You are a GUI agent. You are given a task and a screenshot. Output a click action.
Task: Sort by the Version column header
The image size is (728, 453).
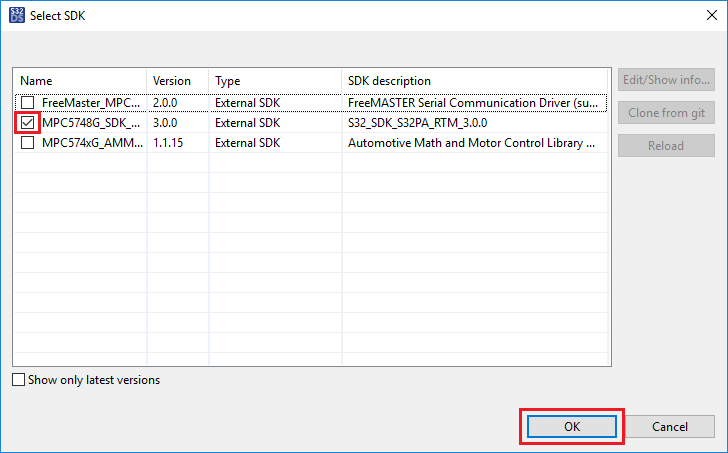[176, 80]
